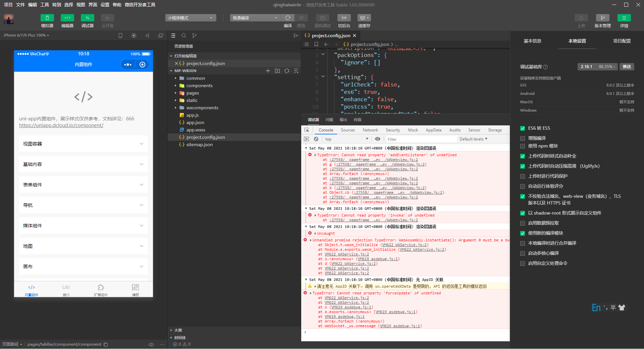Enable the 增强编译 checkbox
The image size is (644, 349).
(x=522, y=138)
